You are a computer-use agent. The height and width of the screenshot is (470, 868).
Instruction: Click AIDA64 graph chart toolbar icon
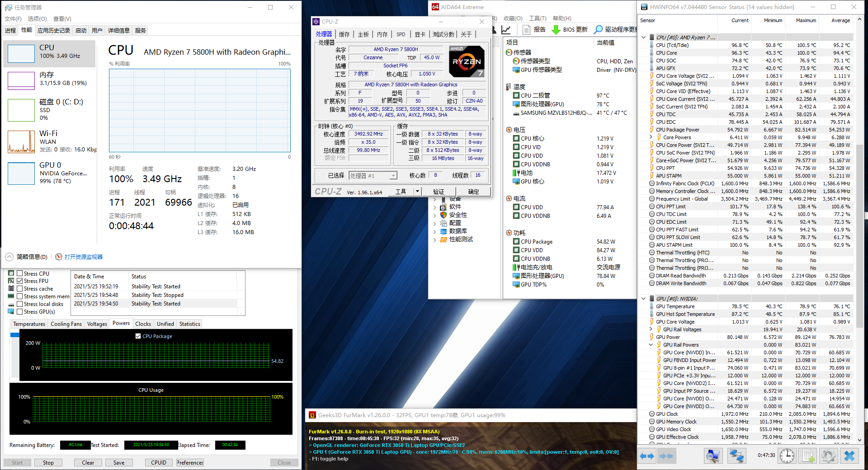(506, 30)
